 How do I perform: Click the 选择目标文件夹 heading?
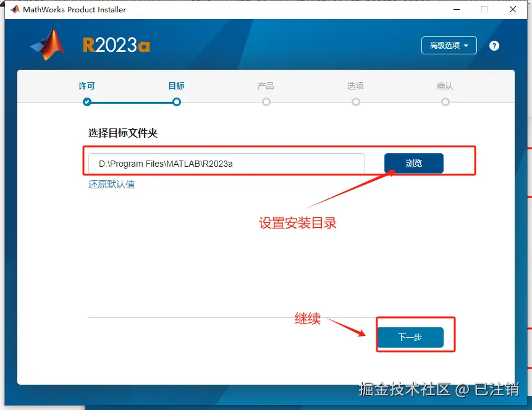pyautogui.click(x=123, y=133)
